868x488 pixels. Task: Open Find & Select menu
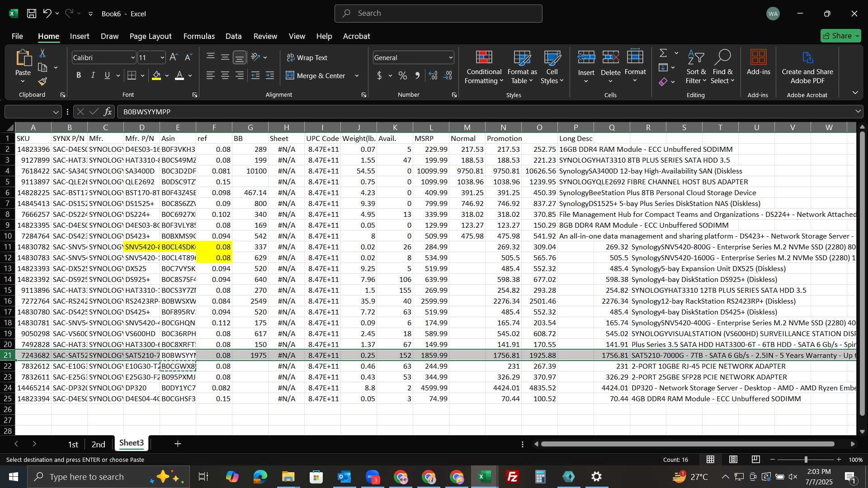(722, 67)
